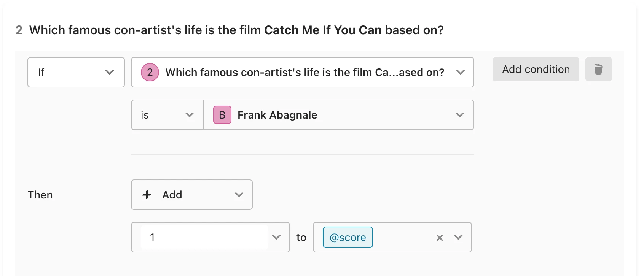Open the If logic dropdown
644x276 pixels.
(x=76, y=72)
